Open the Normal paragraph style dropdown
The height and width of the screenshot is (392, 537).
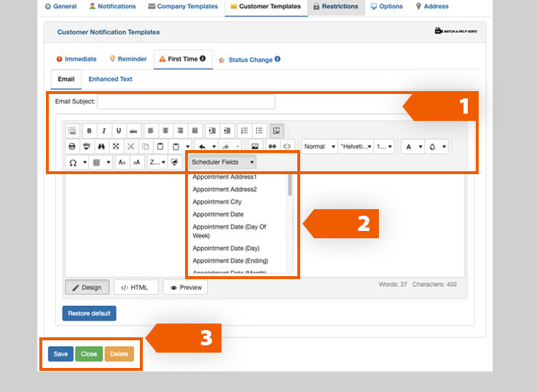tap(319, 146)
